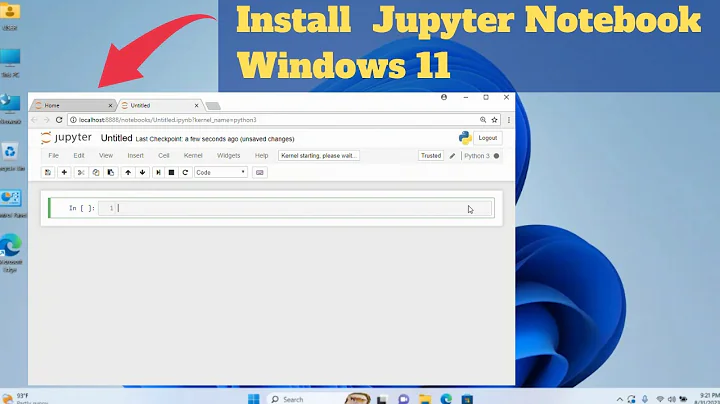Copy the selected cells
720x404 pixels.
click(96, 173)
